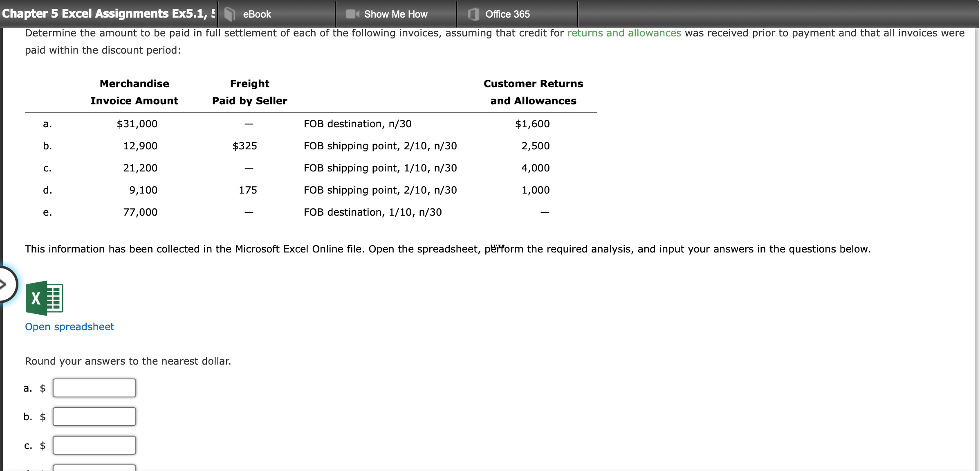Open the Excel spreadsheet icon above Open spreadsheet

[44, 298]
